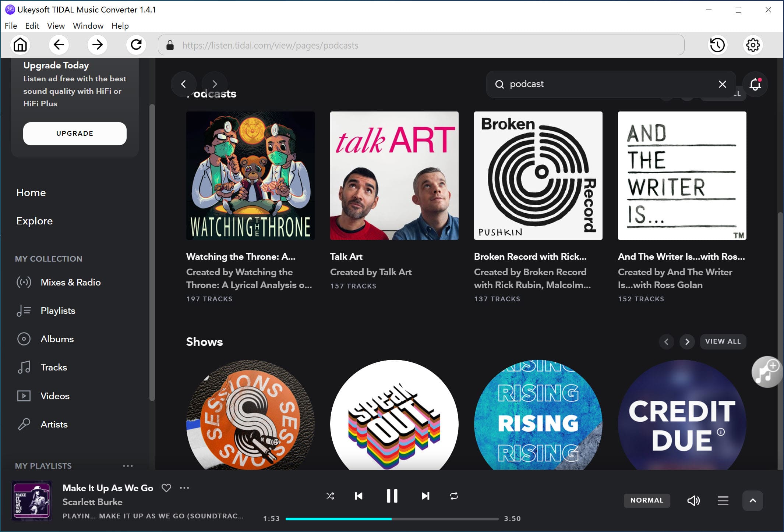Viewport: 784px width, 532px height.
Task: Open Tracks in My Collection
Action: 42,367
